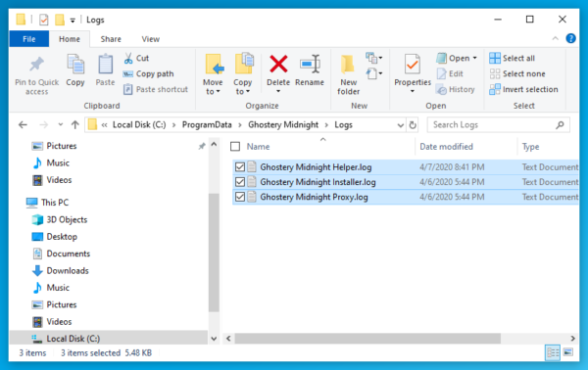Viewport: 588px width, 370px height.
Task: Uncheck Ghostery Midnight Installer.log checkbox
Action: (x=240, y=182)
